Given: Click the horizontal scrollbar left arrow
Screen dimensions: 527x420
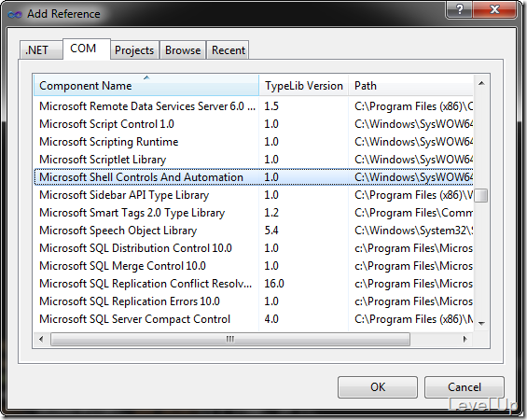Looking at the screenshot, I should (x=41, y=339).
